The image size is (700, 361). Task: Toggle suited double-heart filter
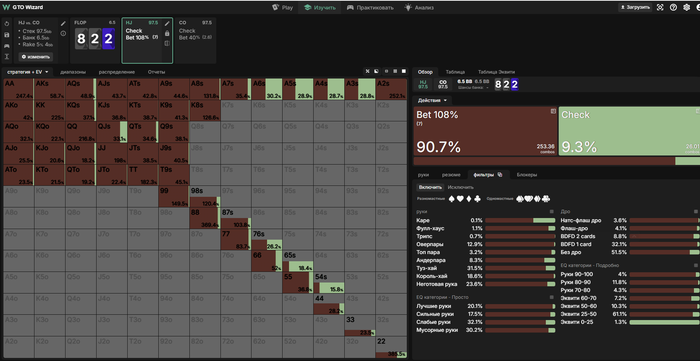pyautogui.click(x=529, y=199)
